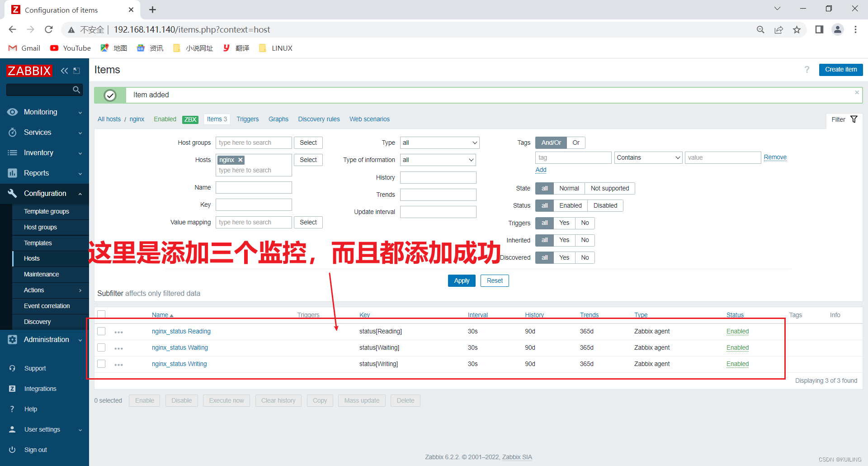This screenshot has height=466, width=868.
Task: Click the sidebar kiosk-mode icon beside the logo
Action: coord(77,71)
